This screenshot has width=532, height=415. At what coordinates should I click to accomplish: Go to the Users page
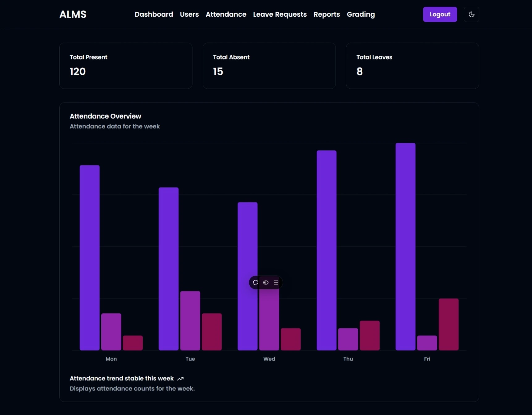tap(189, 15)
